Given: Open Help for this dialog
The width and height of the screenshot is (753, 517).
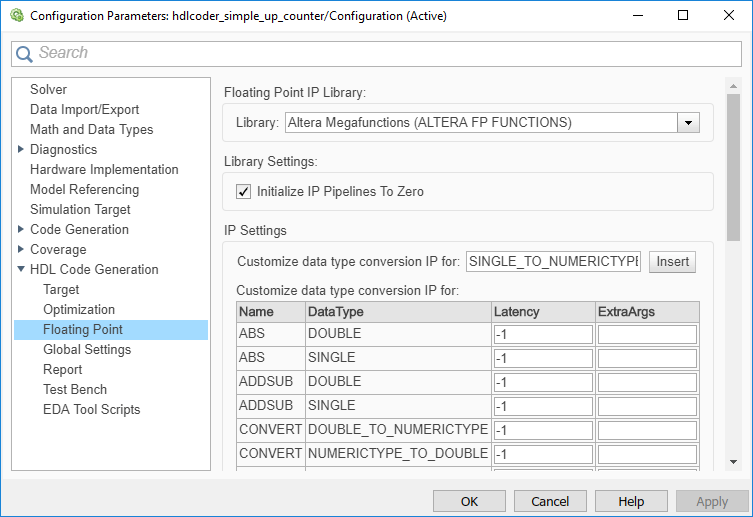Looking at the screenshot, I should point(631,501).
